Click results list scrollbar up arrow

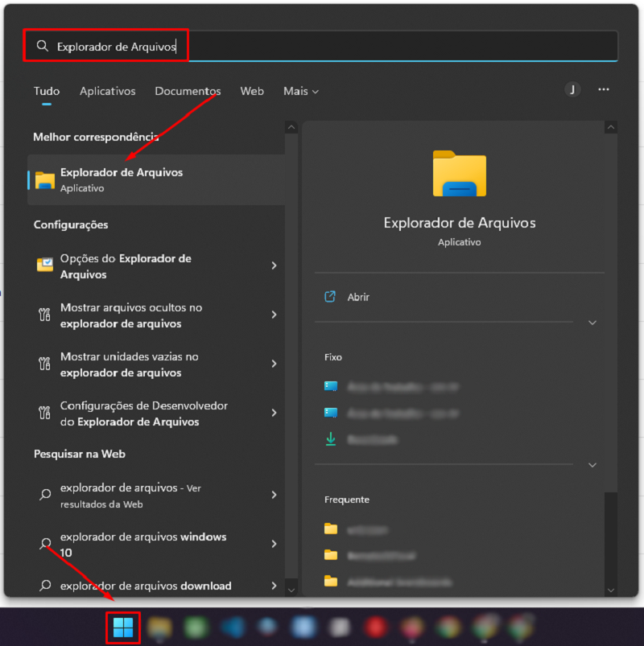click(x=291, y=127)
